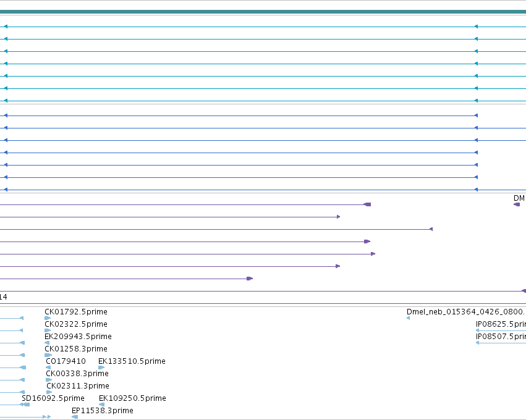Select the EK209943.5prime label
This screenshot has width=526, height=420.
pos(78,337)
